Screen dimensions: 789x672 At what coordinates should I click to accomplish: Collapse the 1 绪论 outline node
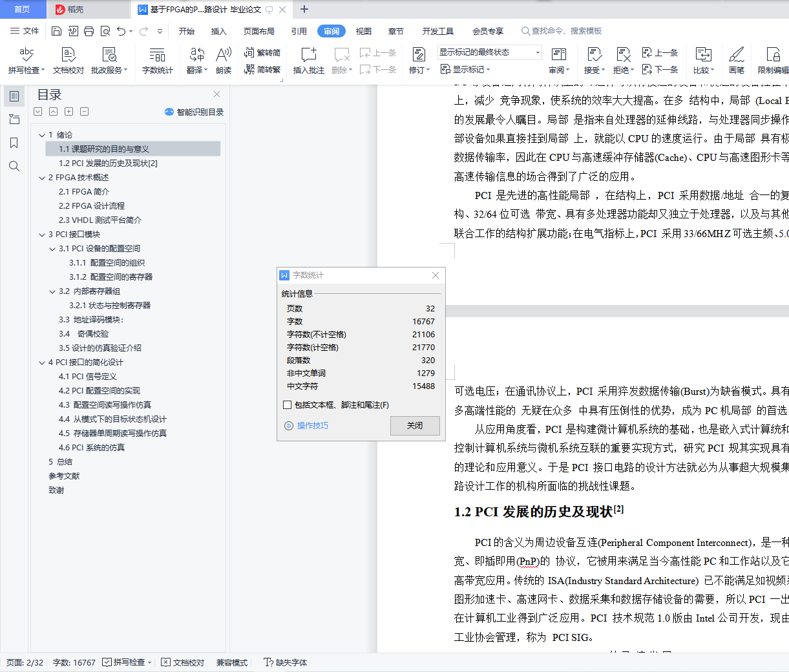tap(42, 135)
